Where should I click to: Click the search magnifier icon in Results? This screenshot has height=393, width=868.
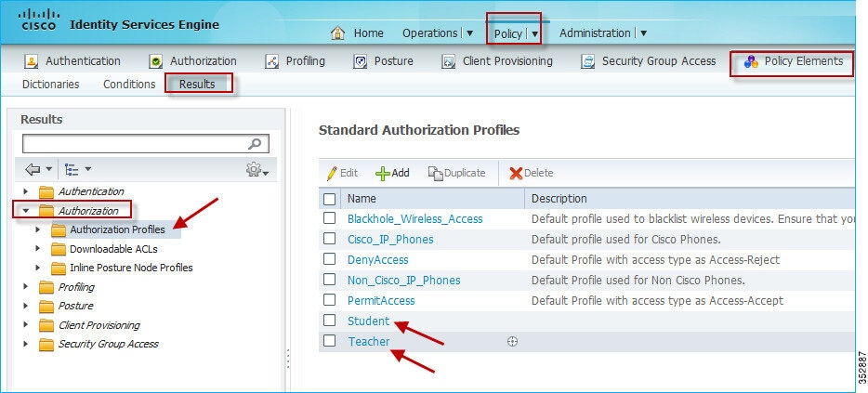(x=255, y=144)
